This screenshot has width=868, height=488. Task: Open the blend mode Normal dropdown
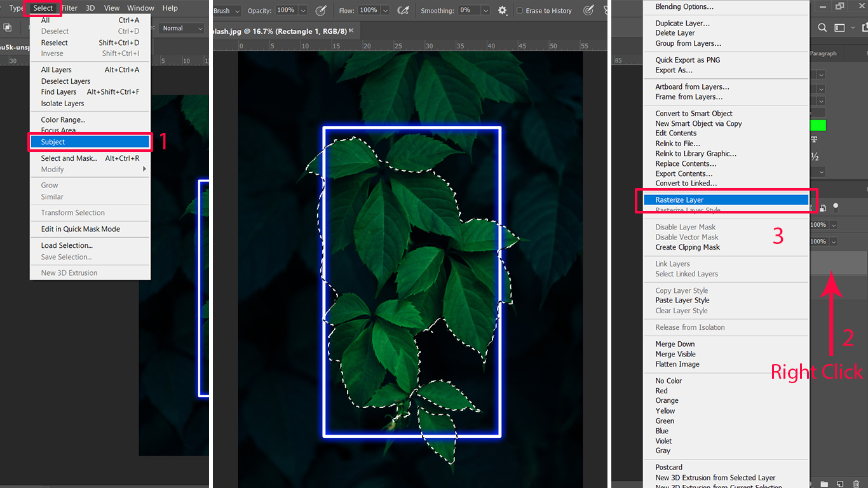[180, 29]
